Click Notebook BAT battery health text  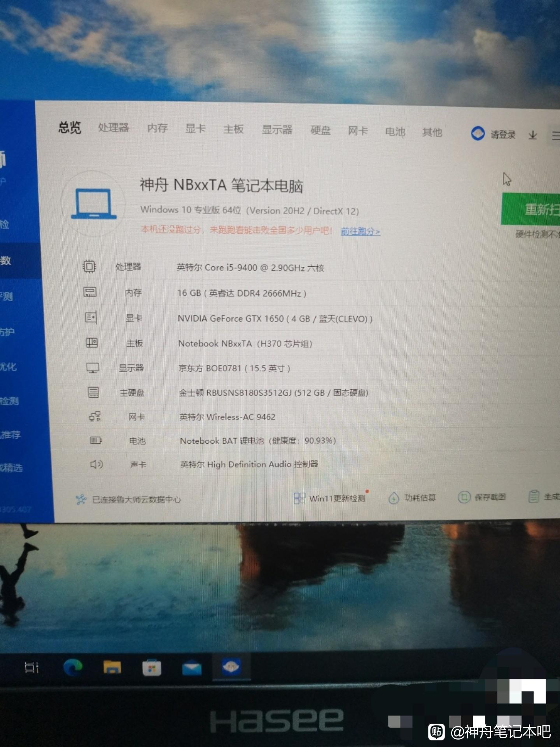pos(258,441)
